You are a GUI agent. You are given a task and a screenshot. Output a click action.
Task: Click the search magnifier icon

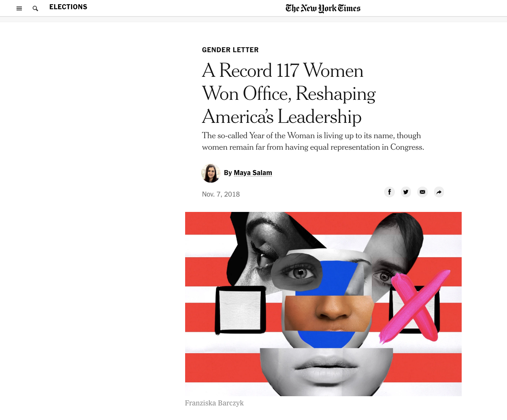click(35, 8)
